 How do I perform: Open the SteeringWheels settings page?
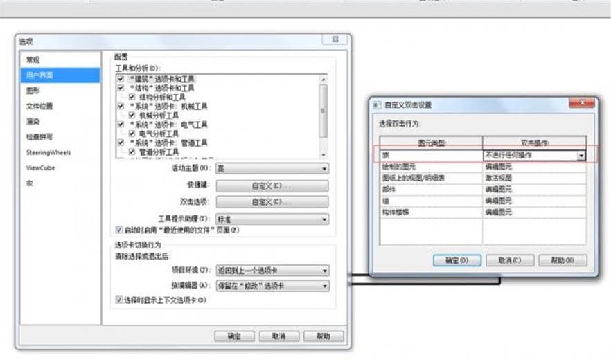(x=48, y=152)
